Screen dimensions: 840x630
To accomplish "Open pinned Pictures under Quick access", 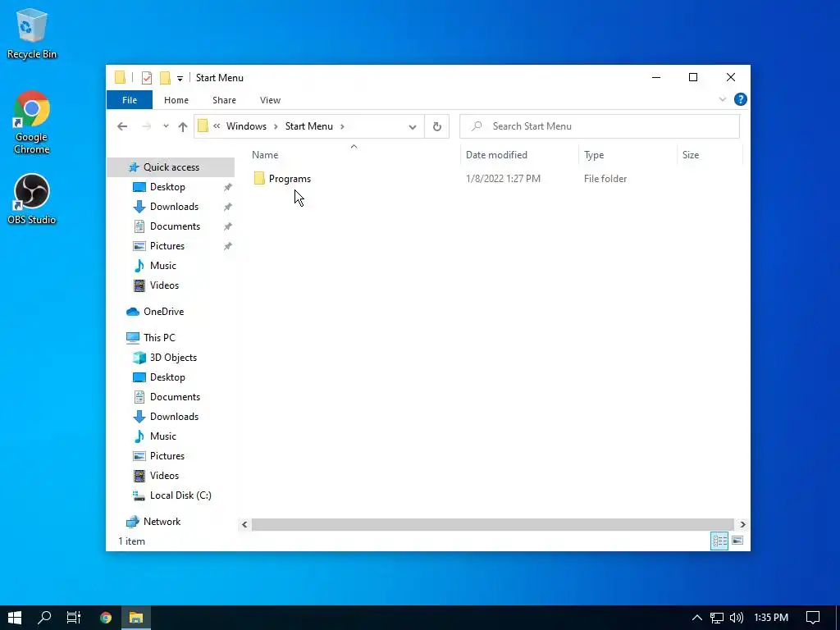I will pyautogui.click(x=167, y=246).
